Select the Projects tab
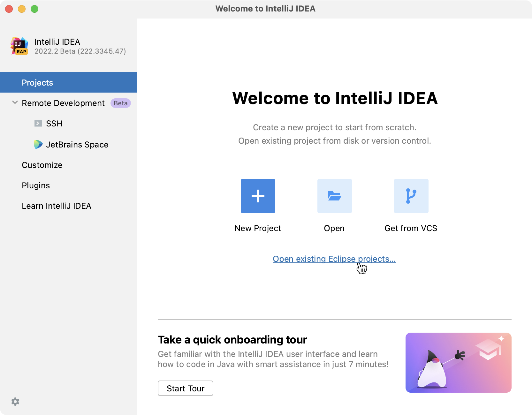The image size is (532, 415). tap(69, 82)
